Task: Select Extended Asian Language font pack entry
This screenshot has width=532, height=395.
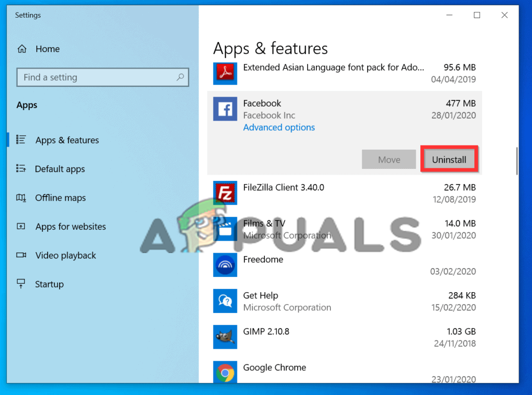Action: (x=344, y=73)
